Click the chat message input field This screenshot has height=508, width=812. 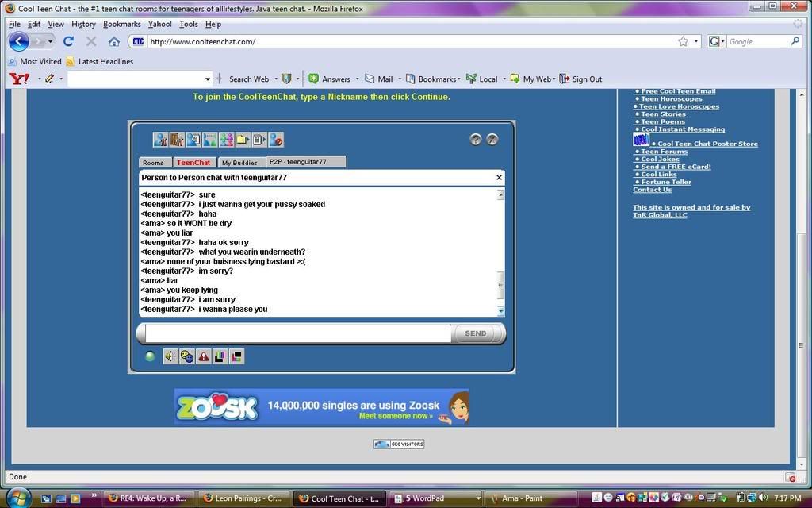pyautogui.click(x=298, y=333)
